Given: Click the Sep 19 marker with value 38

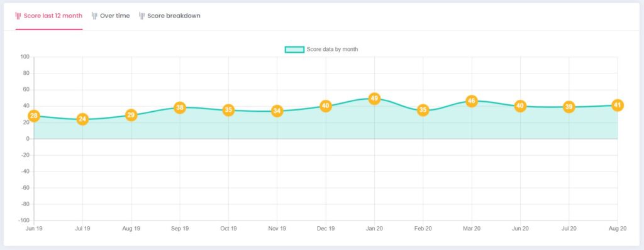Looking at the screenshot, I should [x=179, y=107].
